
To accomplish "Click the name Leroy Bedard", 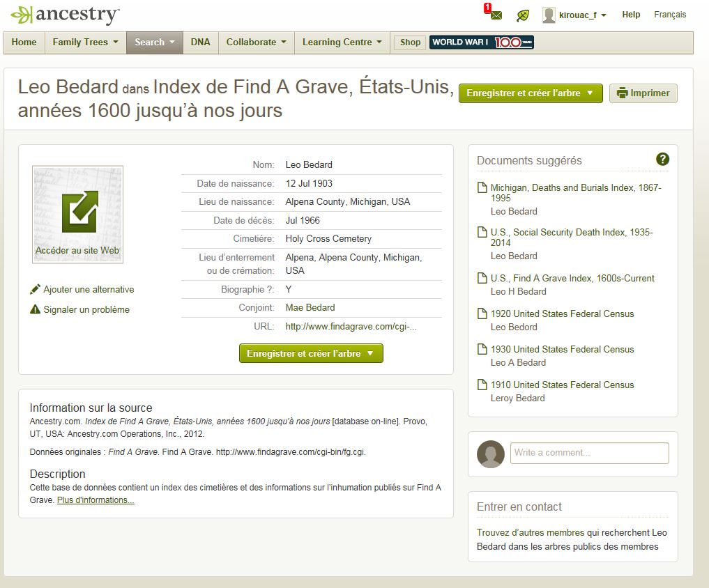I will 518,399.
